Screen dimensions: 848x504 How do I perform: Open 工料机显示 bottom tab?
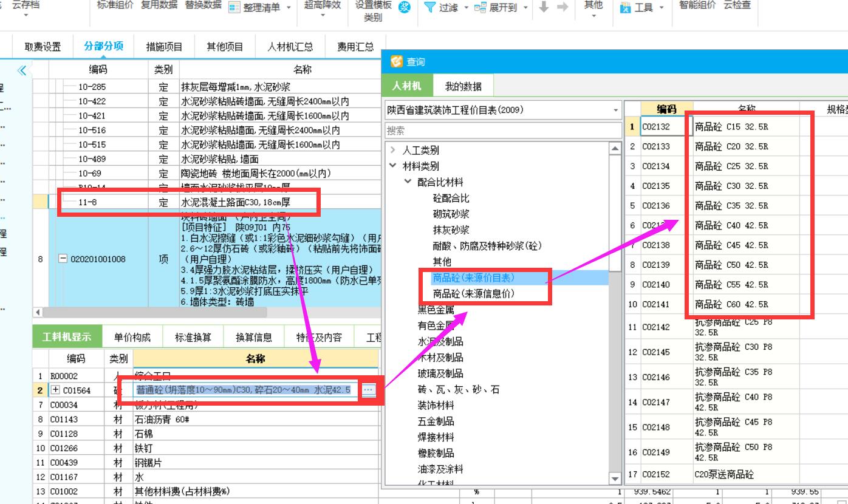tap(67, 337)
